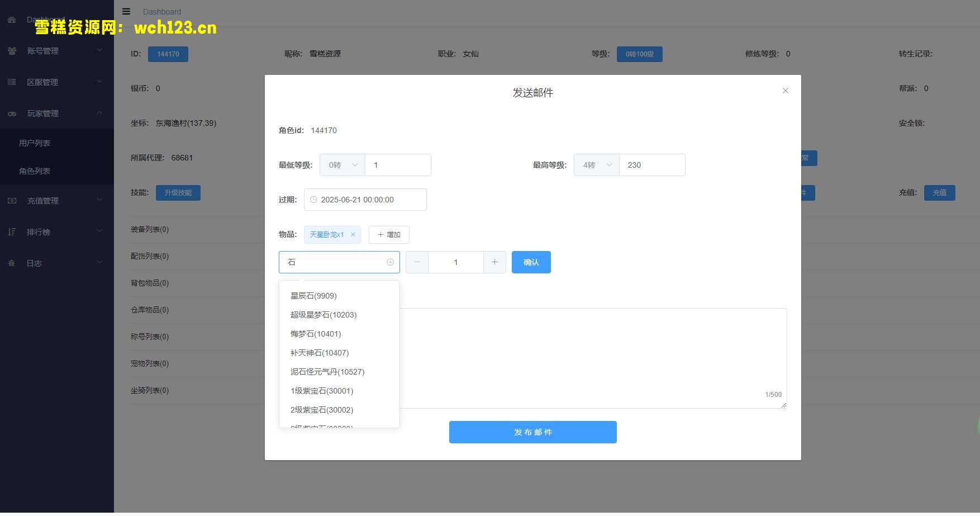
Task: Select 超级星梦石(10203) from the list
Action: pyautogui.click(x=339, y=315)
